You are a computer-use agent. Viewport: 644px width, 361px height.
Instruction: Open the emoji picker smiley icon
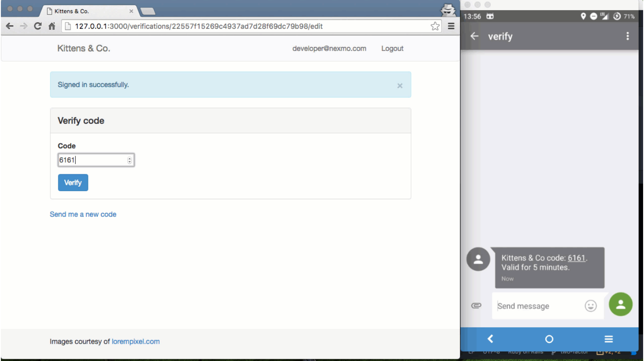(x=591, y=306)
